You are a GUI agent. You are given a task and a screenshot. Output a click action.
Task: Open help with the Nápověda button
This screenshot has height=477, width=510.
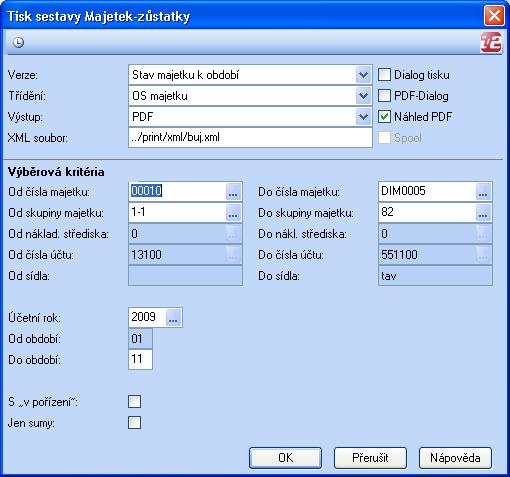455,458
